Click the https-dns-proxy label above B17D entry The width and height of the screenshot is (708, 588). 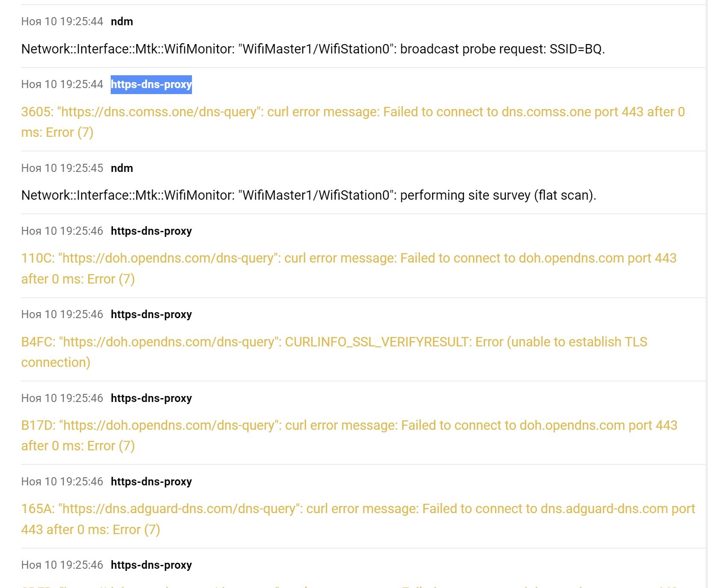tap(151, 398)
